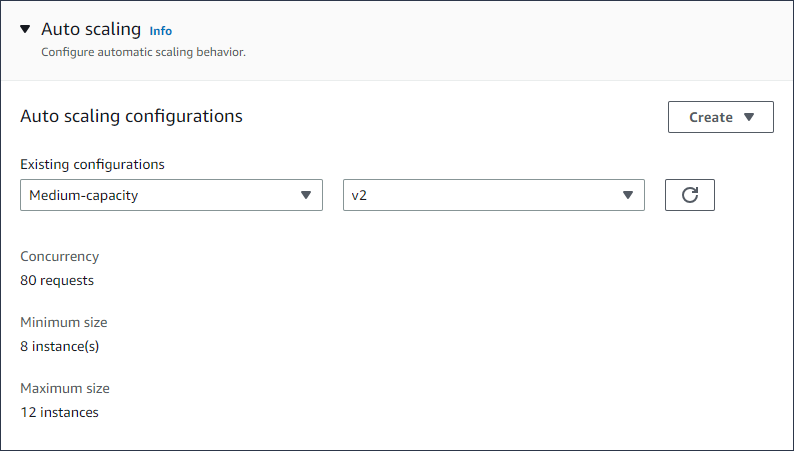Click the Existing configurations label

92,164
